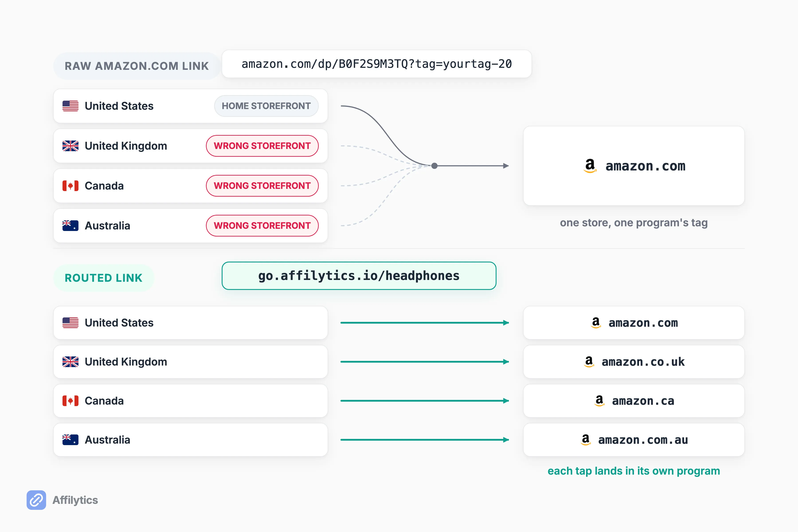Open the Affilytics paperclip logo icon
Screen dimensions: 798x532
tap(36, 500)
